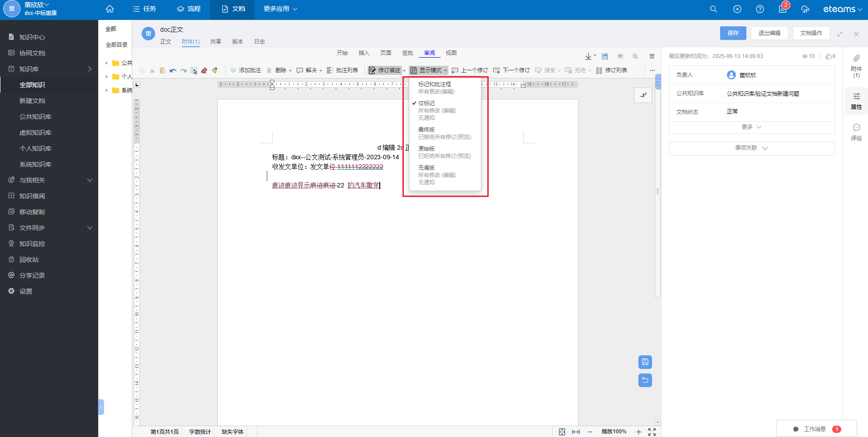The image size is (868, 437).
Task: Click the 文档操作 button
Action: coord(811,33)
